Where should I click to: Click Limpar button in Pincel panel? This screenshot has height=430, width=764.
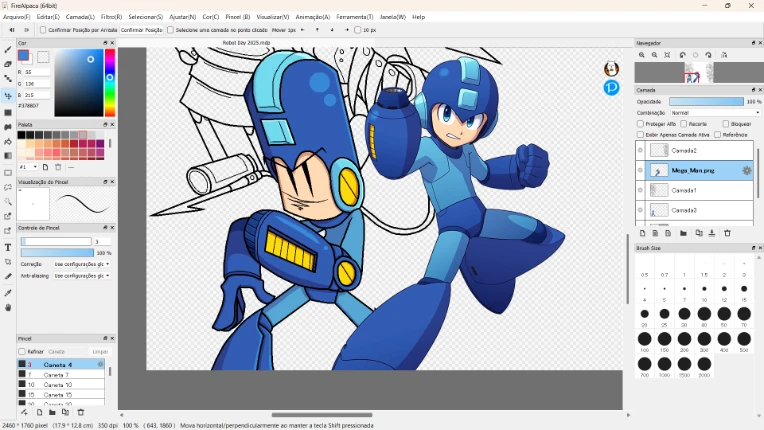(100, 352)
